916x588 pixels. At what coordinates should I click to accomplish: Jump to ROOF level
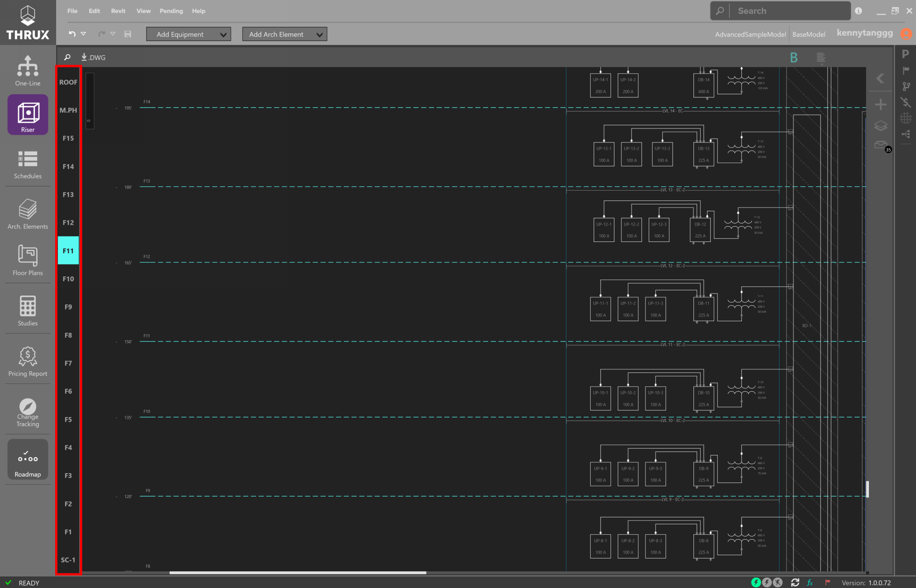[68, 82]
